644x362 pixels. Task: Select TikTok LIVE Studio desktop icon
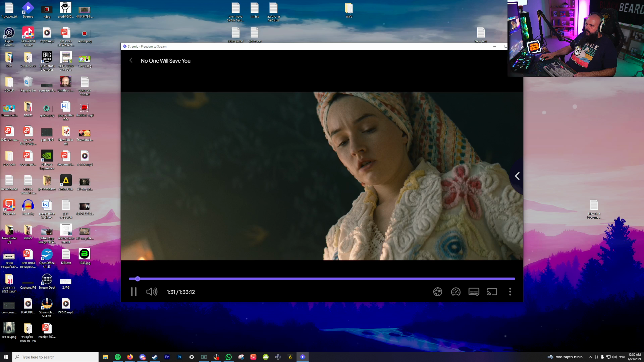[28, 37]
